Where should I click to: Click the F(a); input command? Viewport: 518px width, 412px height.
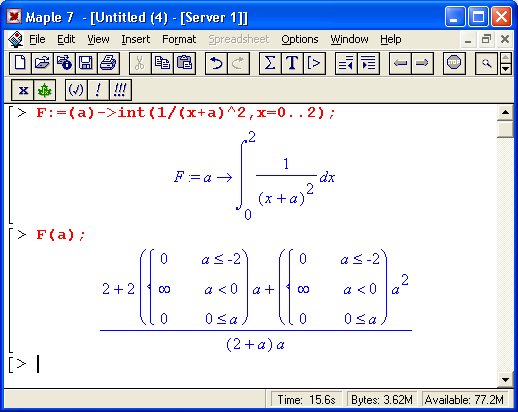point(61,235)
